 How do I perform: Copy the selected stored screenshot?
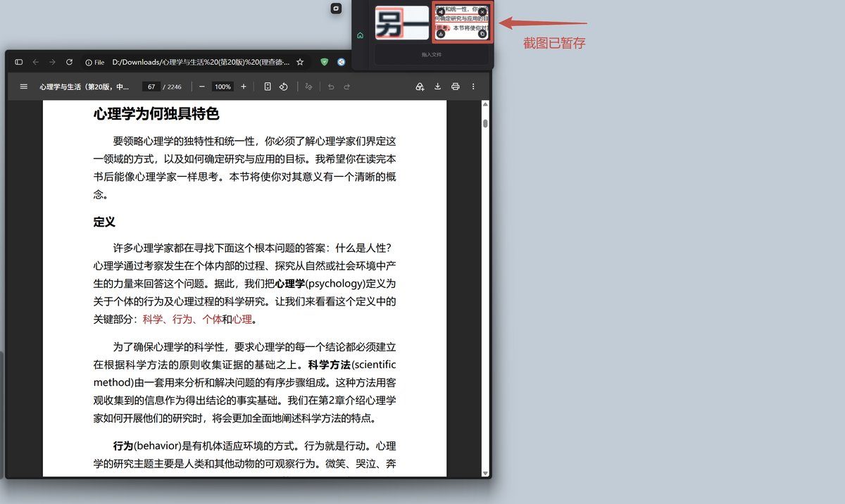coord(482,33)
